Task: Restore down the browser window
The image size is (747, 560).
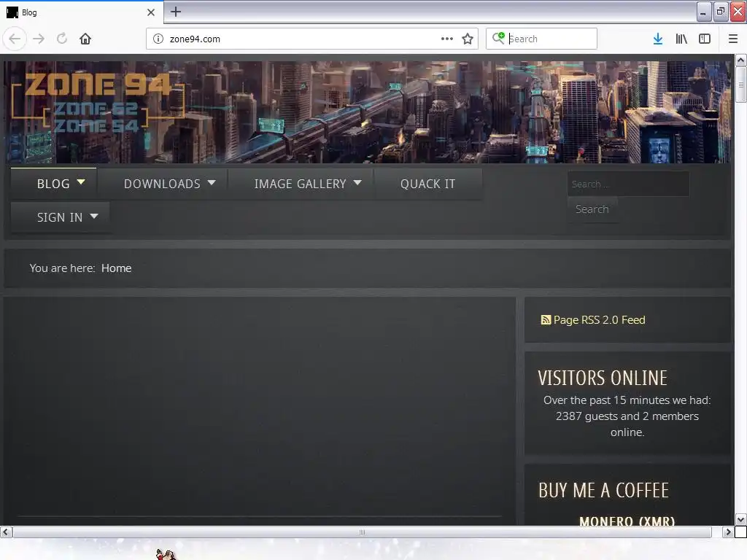Action: 721,12
